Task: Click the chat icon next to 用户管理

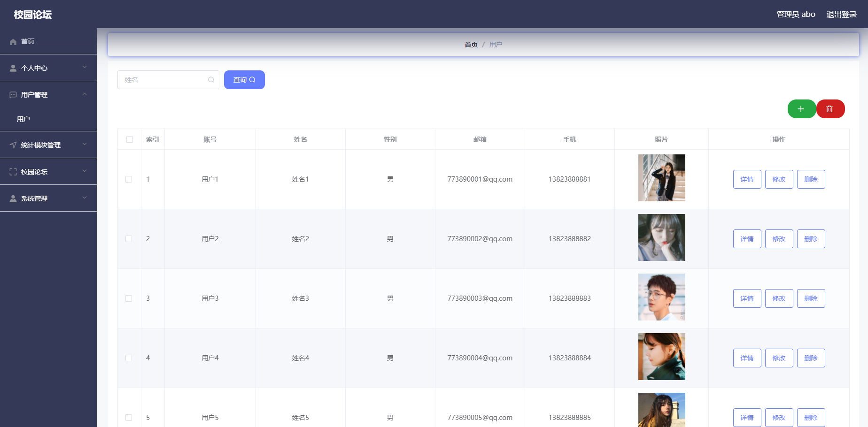Action: coord(13,95)
